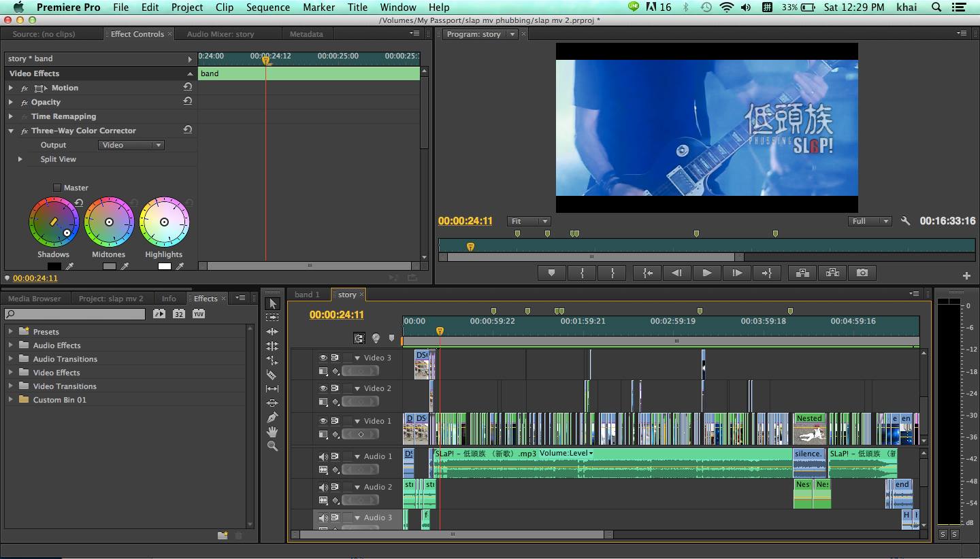Viewport: 980px width, 559px height.
Task: Expand the Video Effects folder
Action: [x=10, y=373]
